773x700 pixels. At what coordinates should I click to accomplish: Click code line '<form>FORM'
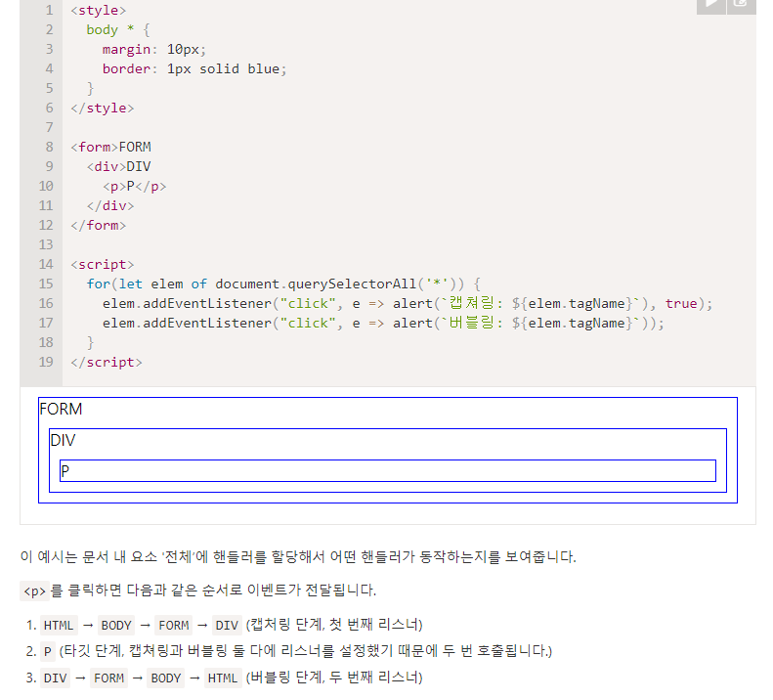(111, 147)
